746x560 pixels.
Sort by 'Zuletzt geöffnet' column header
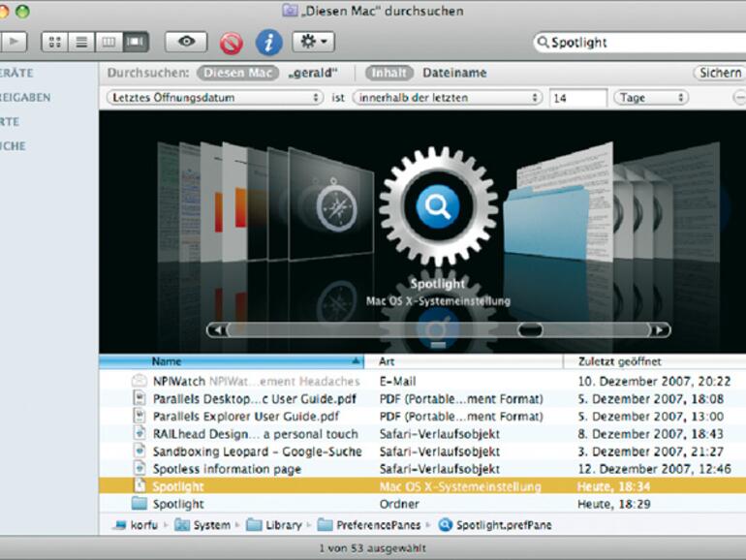pyautogui.click(x=655, y=361)
